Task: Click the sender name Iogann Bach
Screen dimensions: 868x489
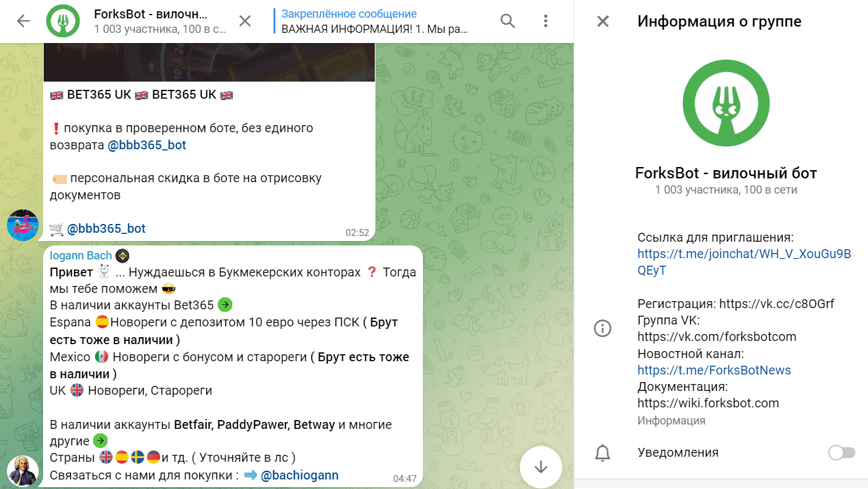Action: pos(80,256)
